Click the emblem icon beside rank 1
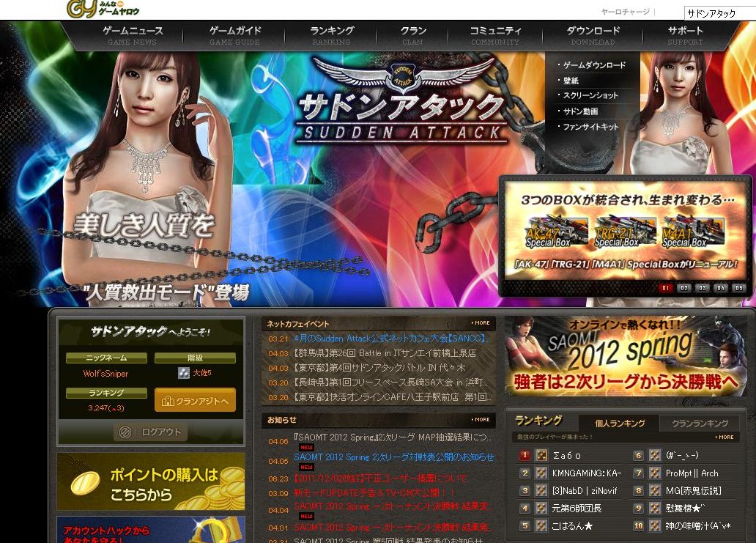The height and width of the screenshot is (543, 756). (541, 455)
